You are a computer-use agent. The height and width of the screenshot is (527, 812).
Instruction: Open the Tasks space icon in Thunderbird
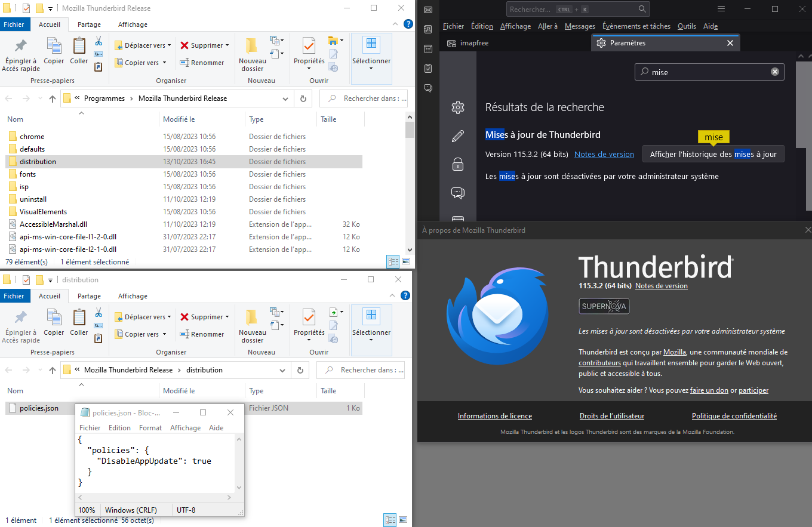click(427, 68)
